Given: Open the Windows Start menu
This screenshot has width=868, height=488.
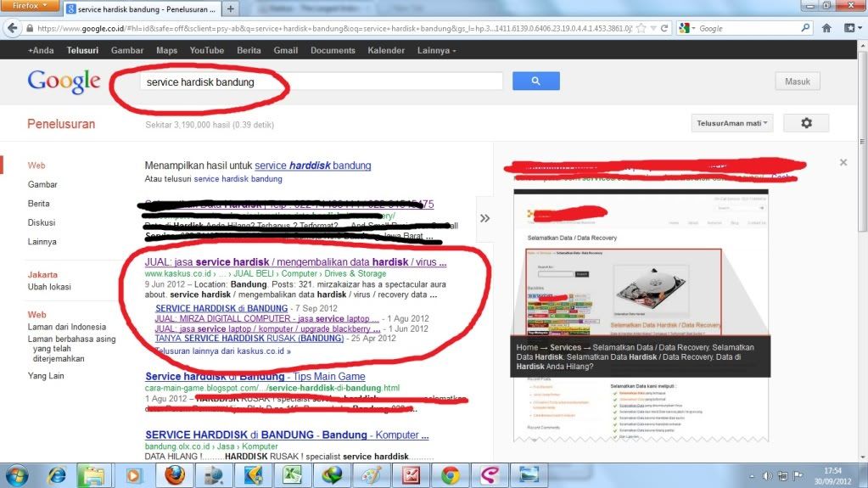Looking at the screenshot, I should click(x=17, y=476).
